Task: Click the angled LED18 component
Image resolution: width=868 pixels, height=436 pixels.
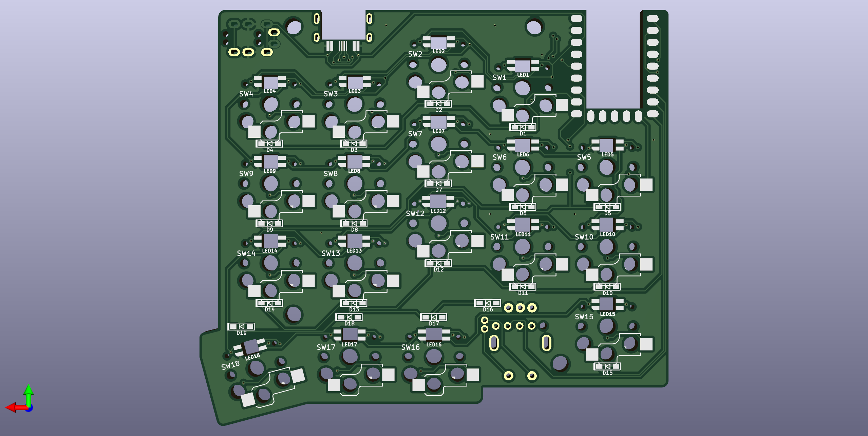Action: pos(251,347)
